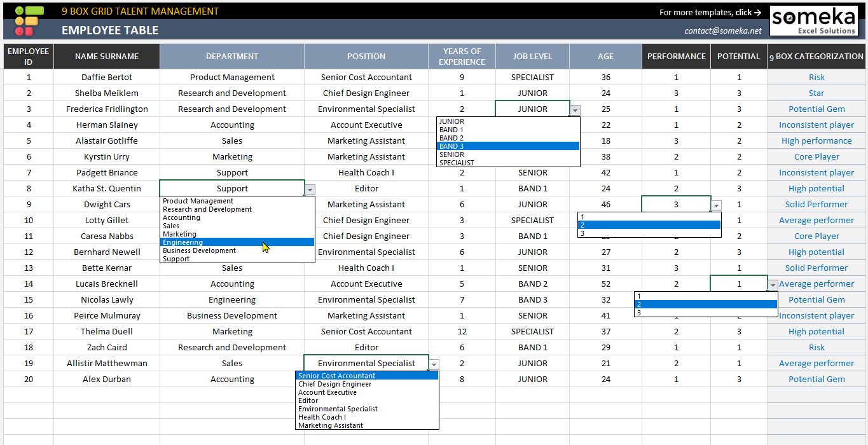Pick Senior Cost Accountant from the position list
The width and height of the screenshot is (868, 445).
[x=337, y=376]
